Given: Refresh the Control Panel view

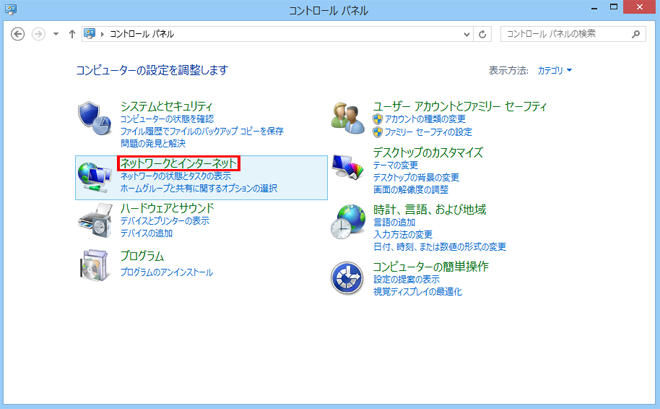Looking at the screenshot, I should (483, 34).
